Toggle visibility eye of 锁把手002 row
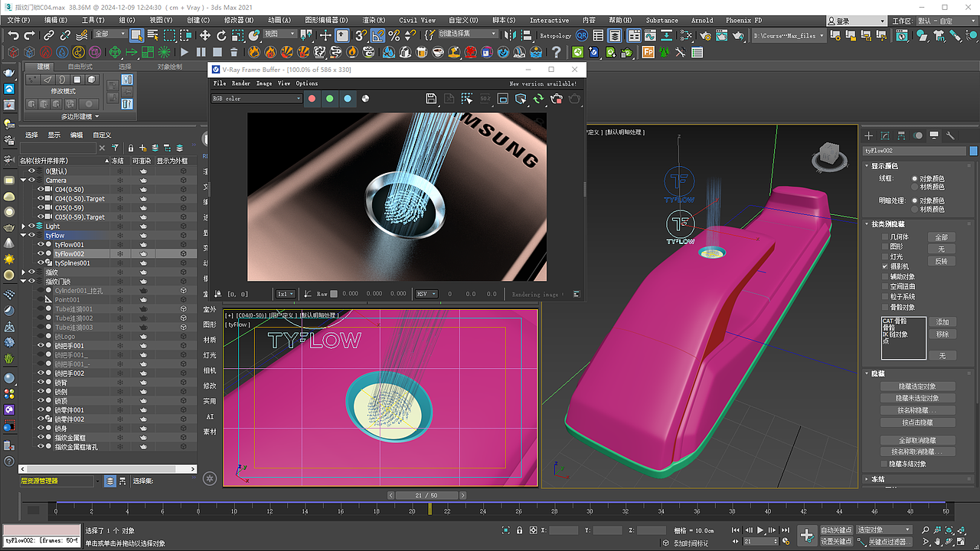 [x=41, y=373]
